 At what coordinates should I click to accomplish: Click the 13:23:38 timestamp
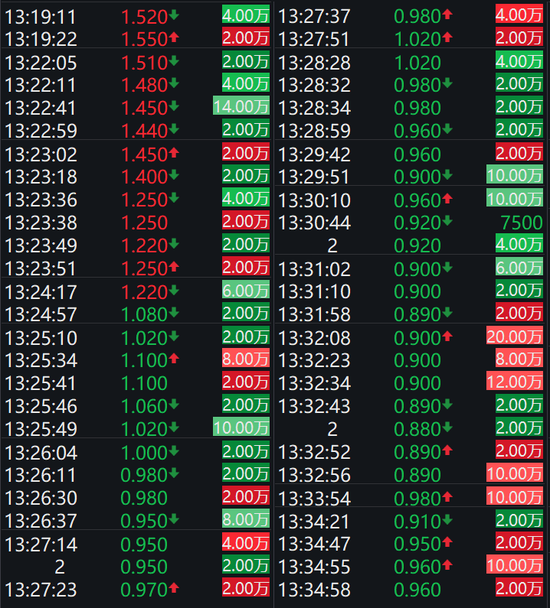(x=41, y=223)
